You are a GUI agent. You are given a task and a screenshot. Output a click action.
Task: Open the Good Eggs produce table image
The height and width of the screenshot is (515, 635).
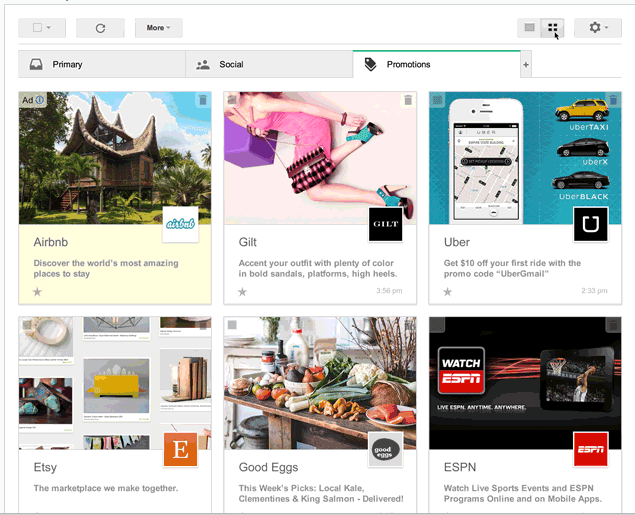320,383
